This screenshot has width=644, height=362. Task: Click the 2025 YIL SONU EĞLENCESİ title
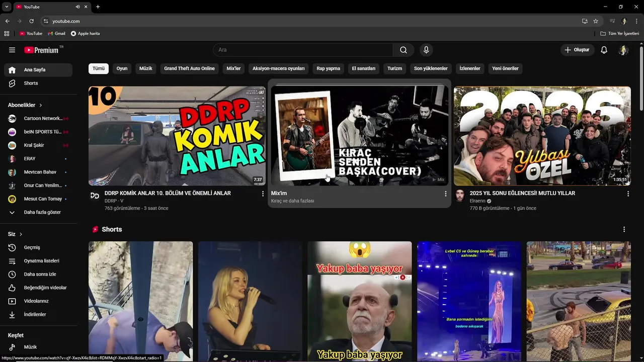point(522,193)
